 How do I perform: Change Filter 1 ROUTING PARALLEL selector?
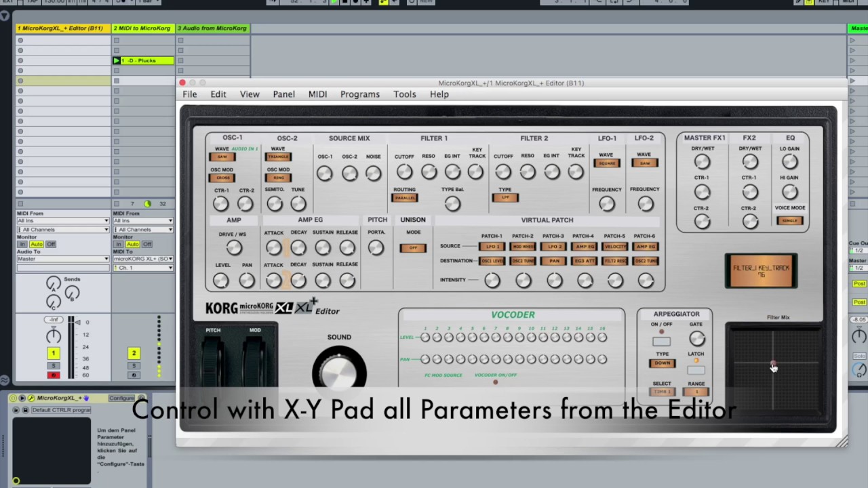[405, 198]
